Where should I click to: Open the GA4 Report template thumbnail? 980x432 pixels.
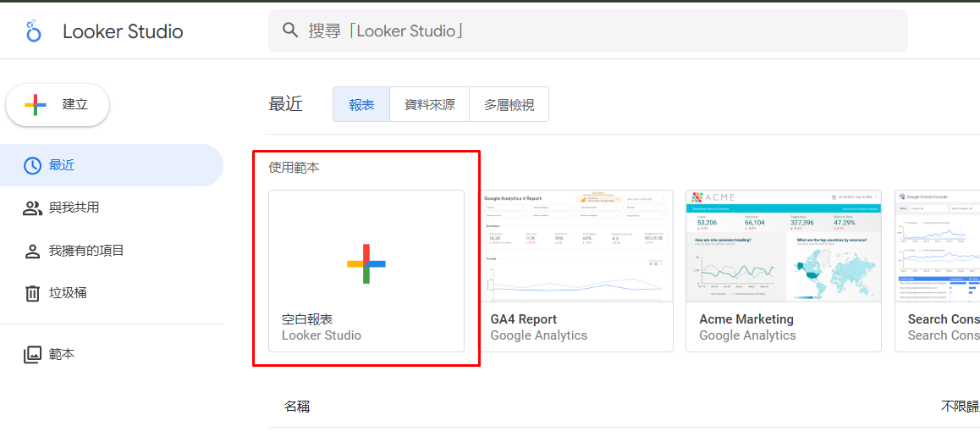tap(576, 246)
